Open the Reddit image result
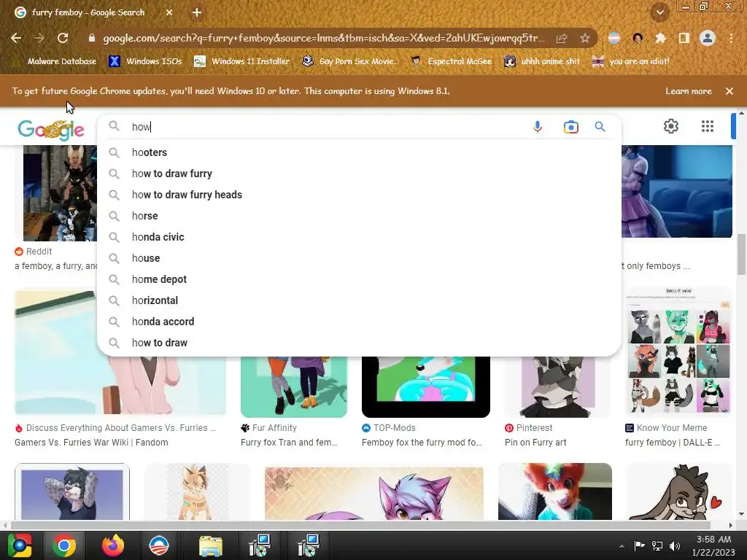The width and height of the screenshot is (747, 560). [60, 192]
